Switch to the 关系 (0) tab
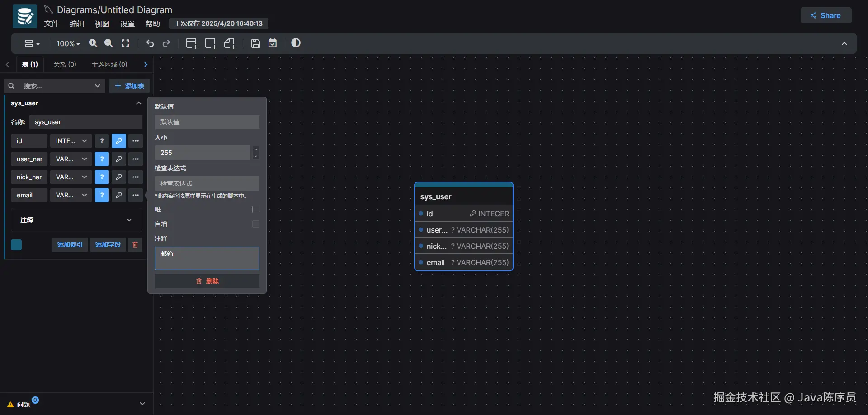Screen dimensions: 868x415 coord(65,65)
